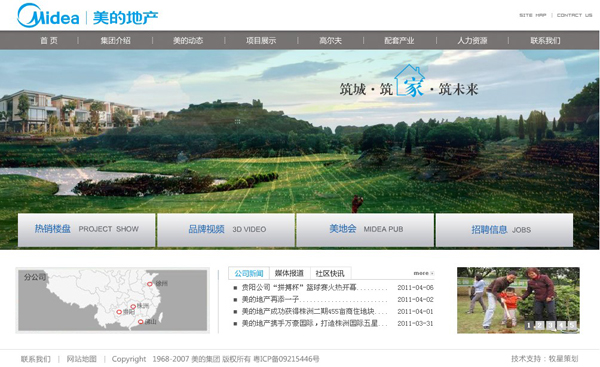Click the 美地会 MIDEA PUB button

[x=365, y=230]
